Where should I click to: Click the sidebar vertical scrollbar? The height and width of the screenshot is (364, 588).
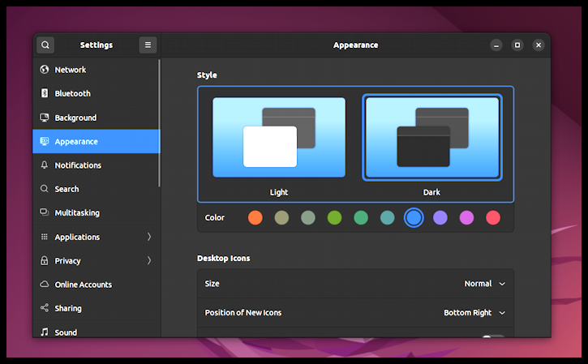(160, 123)
